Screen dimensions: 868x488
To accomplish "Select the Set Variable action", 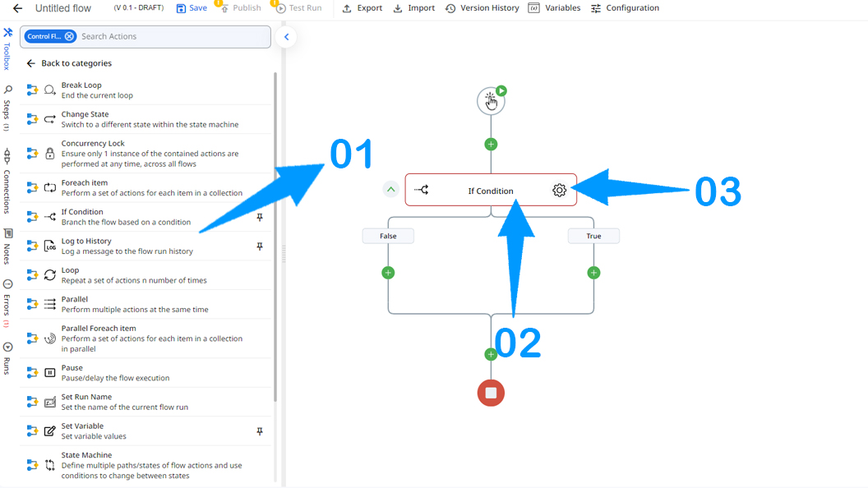I will [146, 431].
